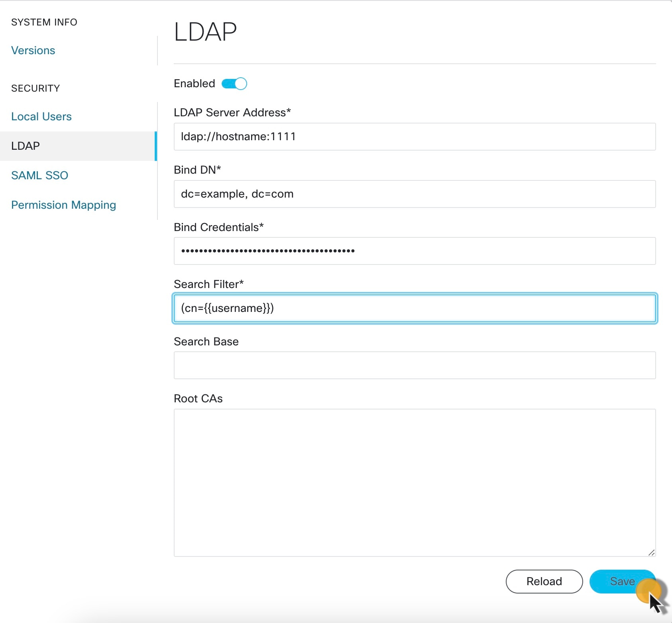The image size is (672, 623).
Task: Select the Bind Credentials password field
Action: [415, 251]
